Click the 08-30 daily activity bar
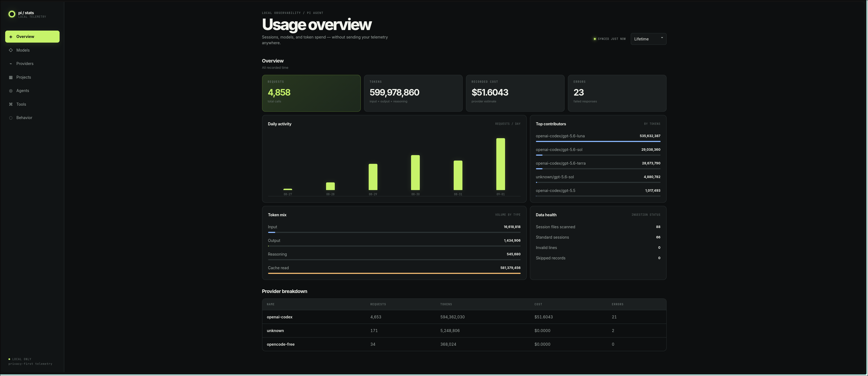This screenshot has height=376, width=868. [415, 173]
